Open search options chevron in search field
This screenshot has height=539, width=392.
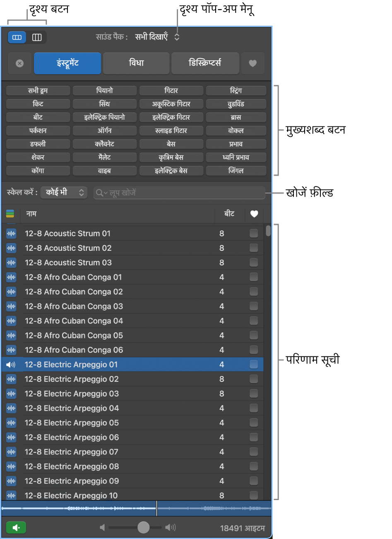[x=106, y=193]
